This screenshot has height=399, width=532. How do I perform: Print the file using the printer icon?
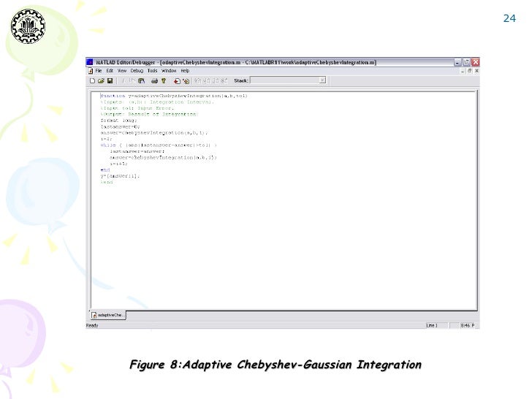coord(154,80)
